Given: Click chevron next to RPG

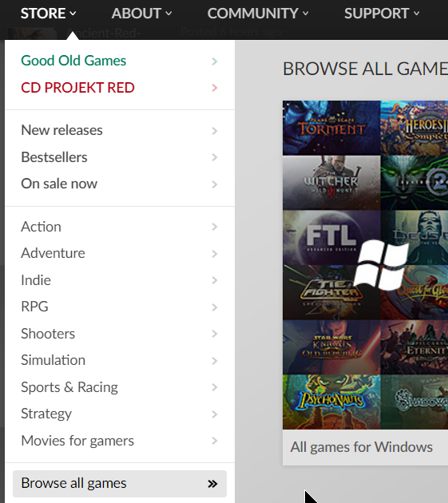Looking at the screenshot, I should pyautogui.click(x=215, y=307).
